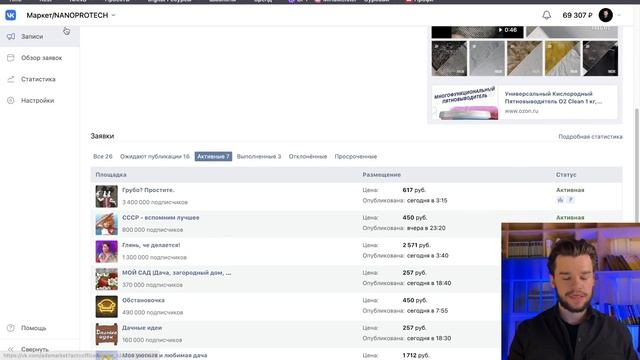
Task: Switch to the Все 26 tab
Action: pos(102,156)
